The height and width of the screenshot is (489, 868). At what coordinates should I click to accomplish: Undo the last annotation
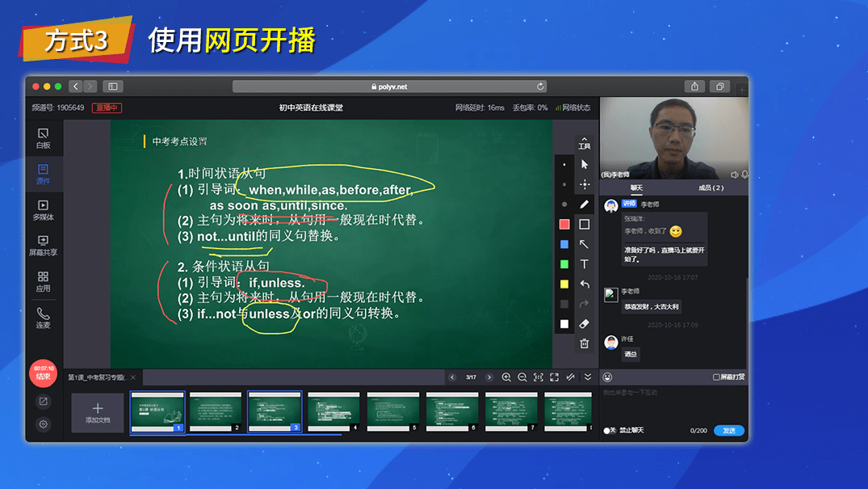pyautogui.click(x=585, y=283)
